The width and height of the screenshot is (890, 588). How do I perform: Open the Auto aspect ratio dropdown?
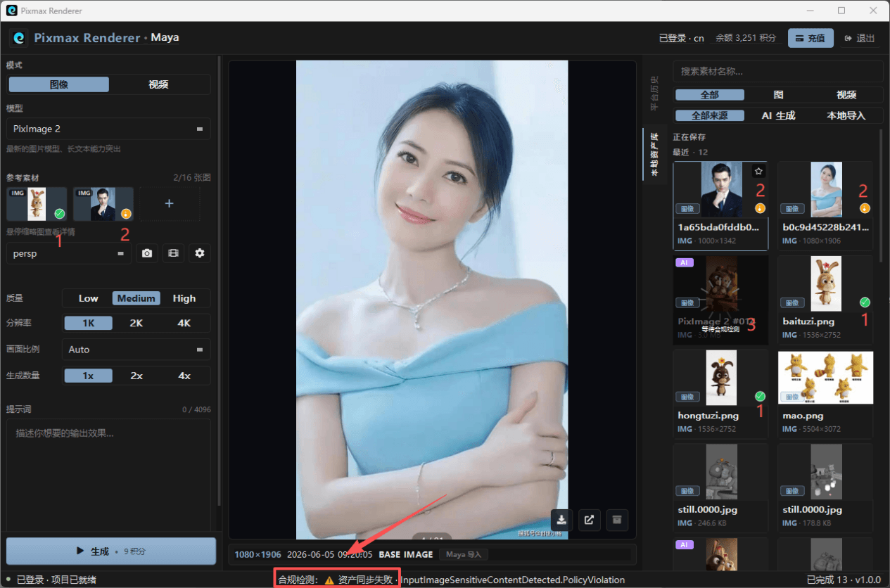click(136, 350)
